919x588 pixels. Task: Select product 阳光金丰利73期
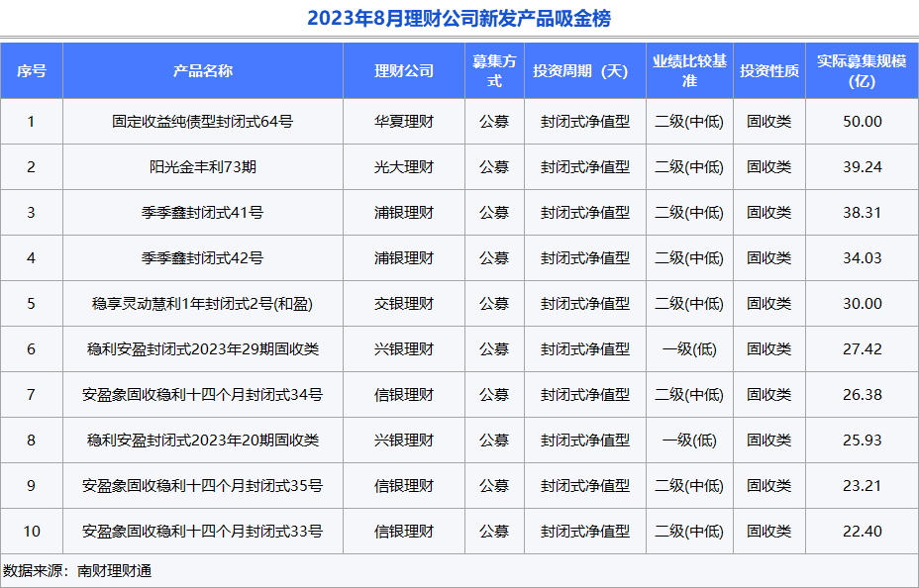pyautogui.click(x=203, y=167)
